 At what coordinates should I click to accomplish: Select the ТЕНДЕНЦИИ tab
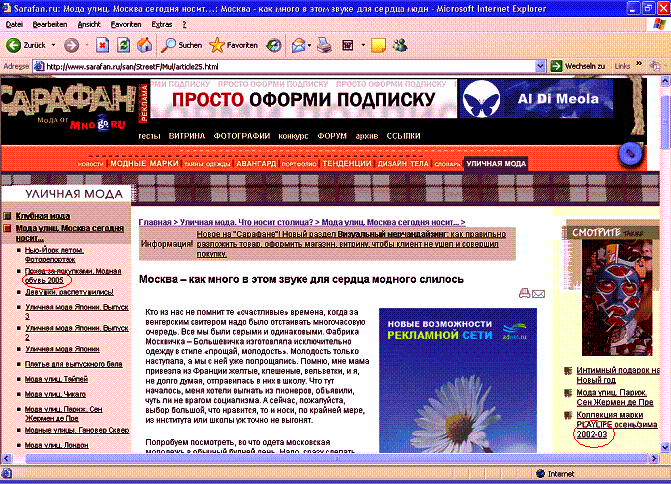click(x=347, y=163)
